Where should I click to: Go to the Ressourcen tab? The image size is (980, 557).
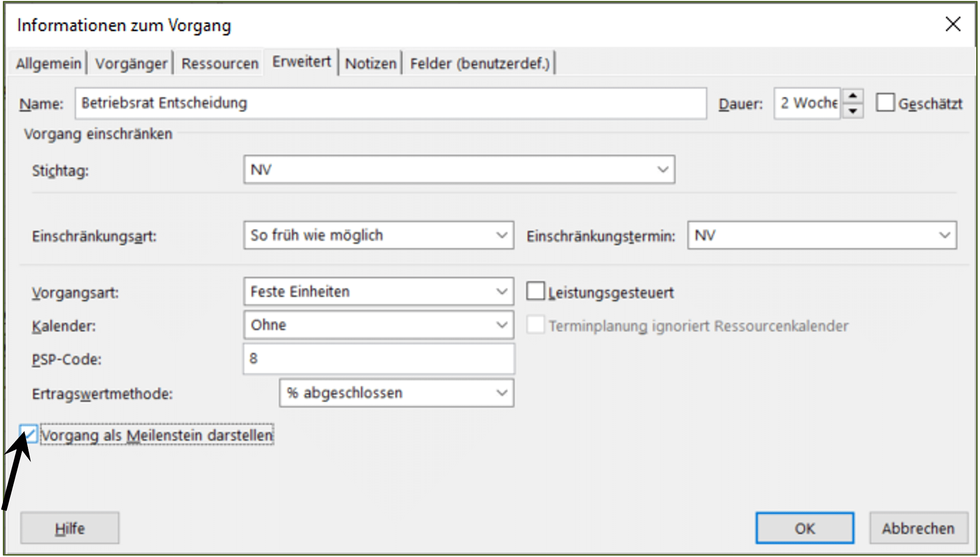[220, 63]
